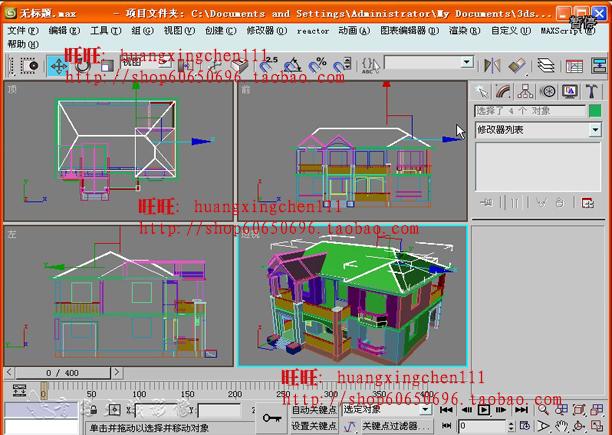
Task: Click the 关键点过滤器... button
Action: (x=397, y=426)
